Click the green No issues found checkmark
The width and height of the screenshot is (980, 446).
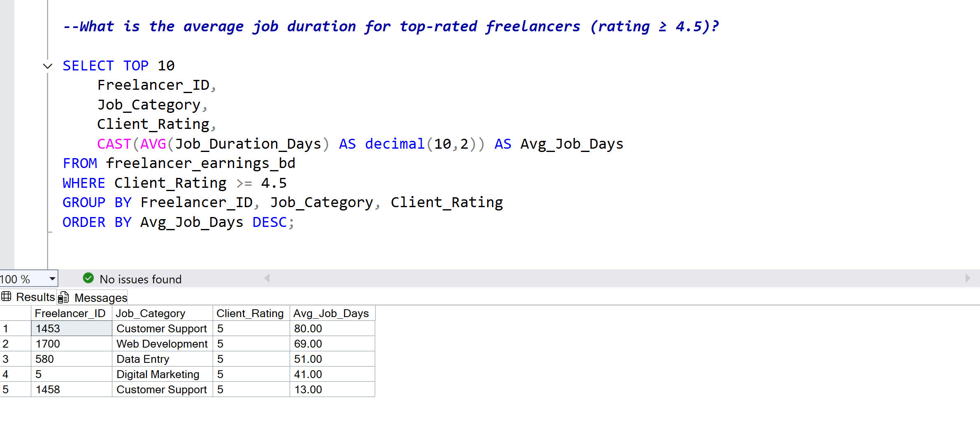(x=88, y=278)
